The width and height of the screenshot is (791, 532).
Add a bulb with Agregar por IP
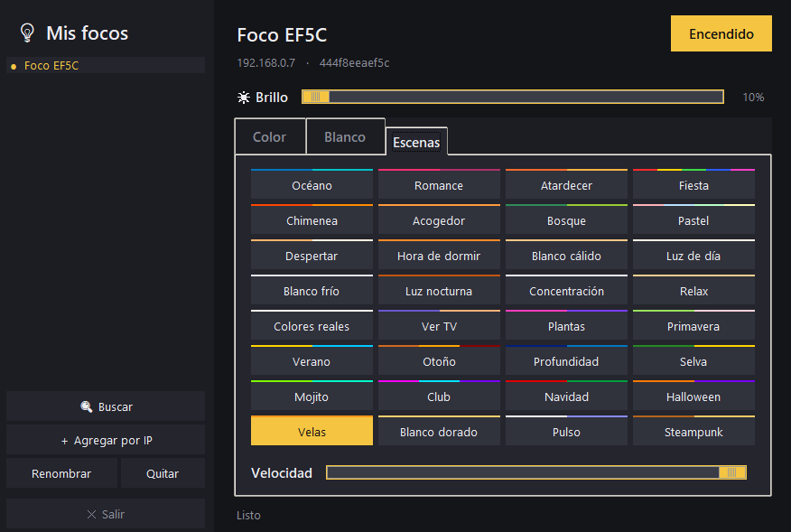tap(106, 440)
